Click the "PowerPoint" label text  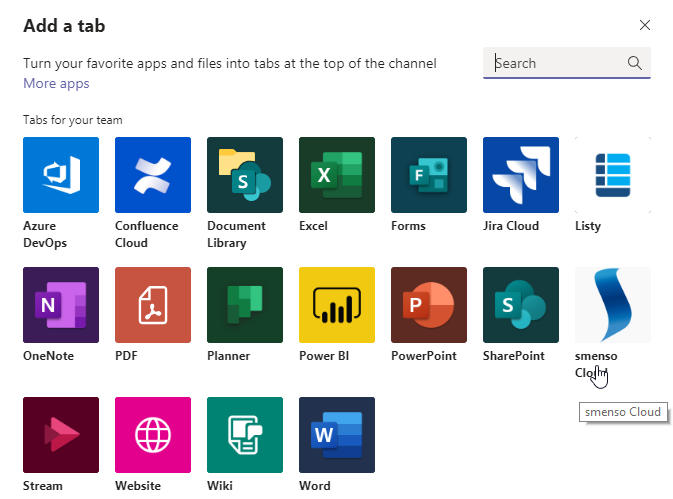[x=424, y=356]
